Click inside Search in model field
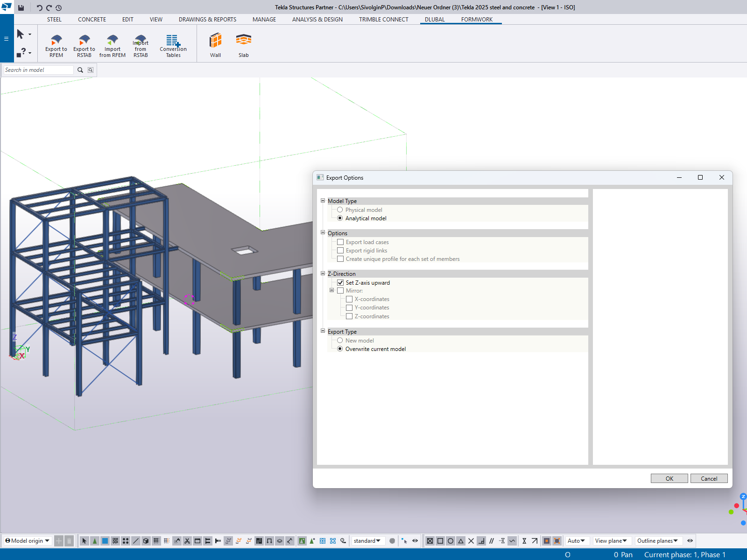The image size is (747, 560). tap(38, 70)
